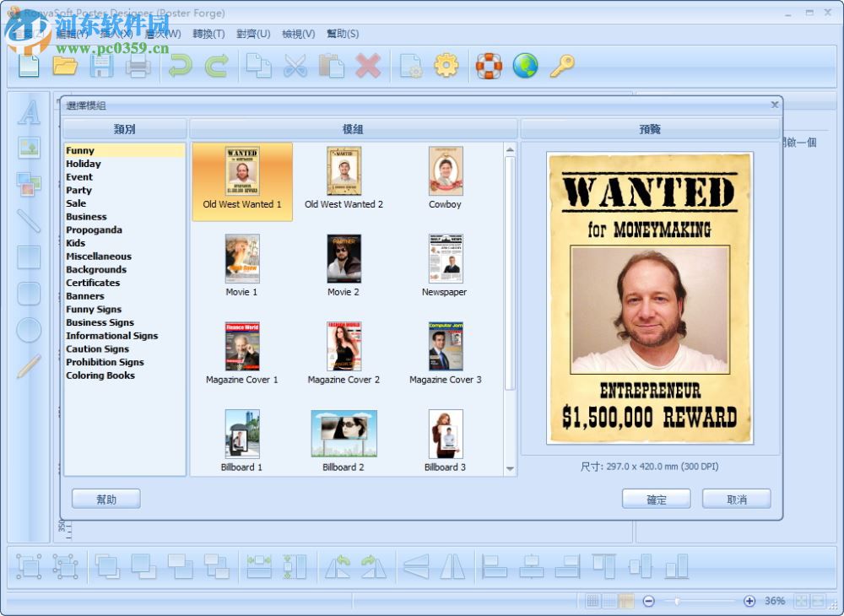Select the Business category
Viewport: 844px width, 616px height.
click(x=86, y=216)
